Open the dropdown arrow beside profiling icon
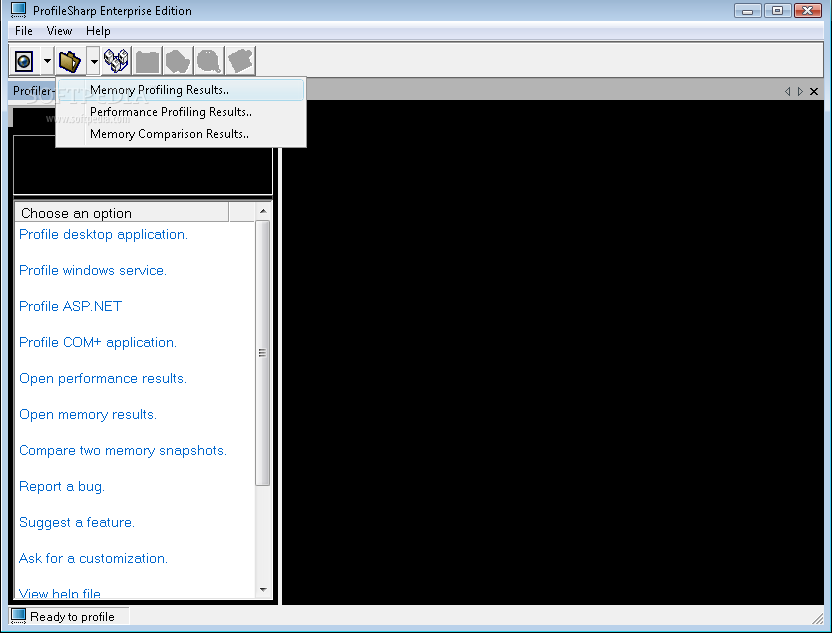Image resolution: width=832 pixels, height=633 pixels. click(x=47, y=61)
